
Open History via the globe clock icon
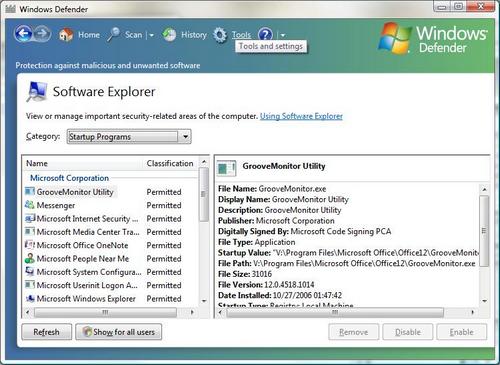169,35
